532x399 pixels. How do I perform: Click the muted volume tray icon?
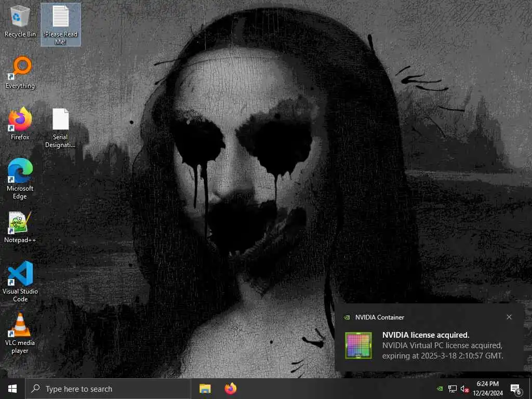point(464,389)
